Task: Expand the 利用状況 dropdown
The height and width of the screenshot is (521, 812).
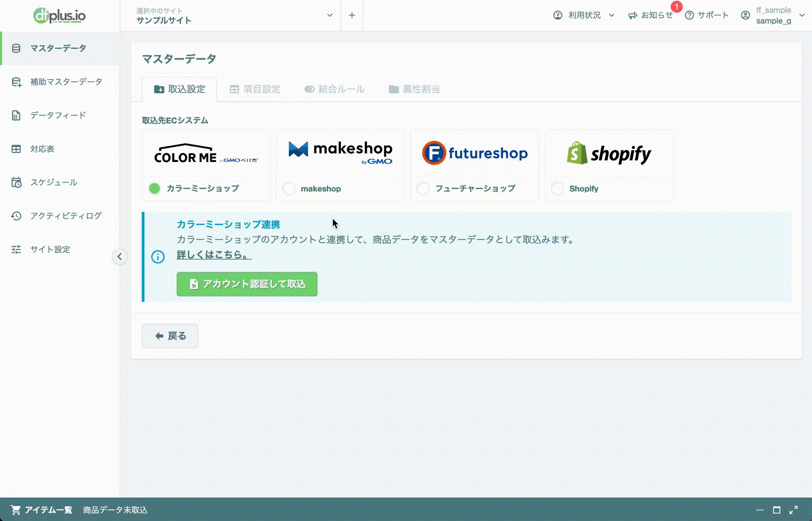Action: pyautogui.click(x=612, y=15)
